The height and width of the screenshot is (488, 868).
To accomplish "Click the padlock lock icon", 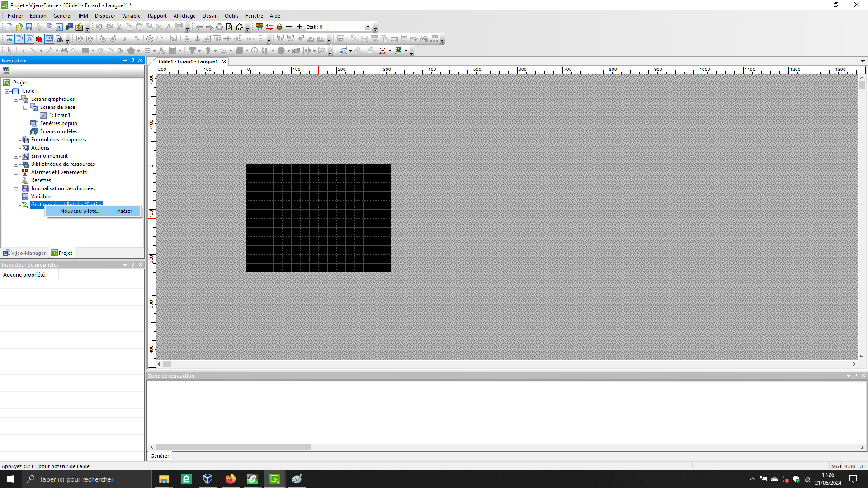I will click(279, 27).
